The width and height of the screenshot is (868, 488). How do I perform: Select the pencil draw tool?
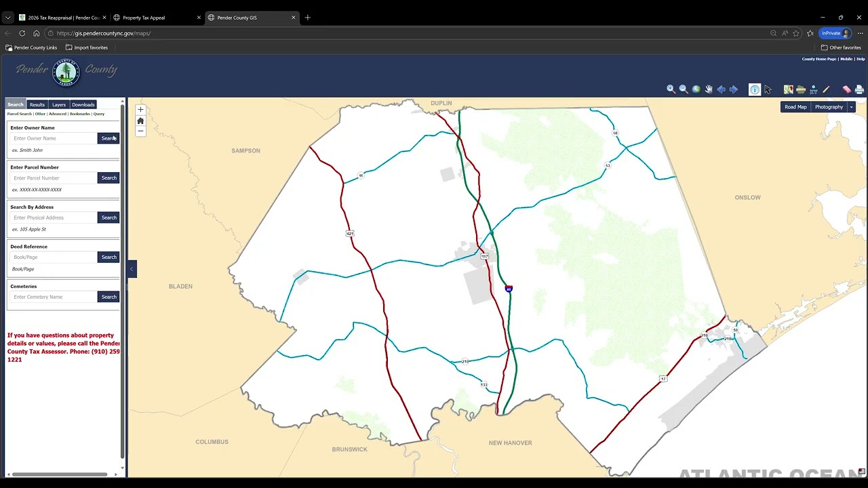(x=826, y=89)
